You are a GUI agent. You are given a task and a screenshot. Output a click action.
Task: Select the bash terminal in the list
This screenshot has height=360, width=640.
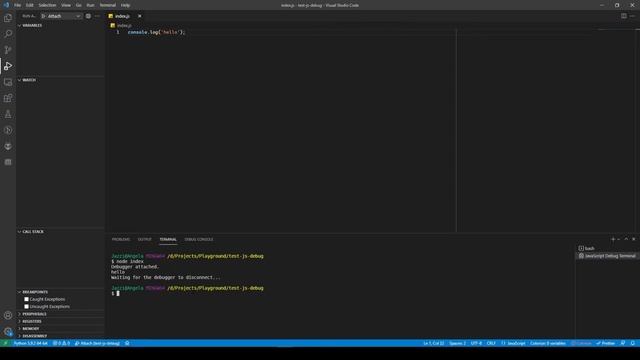tap(607, 248)
